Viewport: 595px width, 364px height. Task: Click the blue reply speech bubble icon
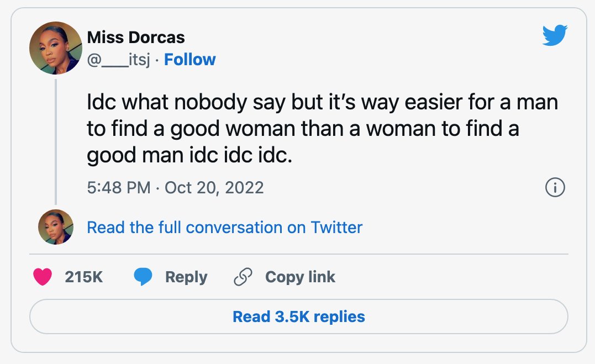click(x=143, y=277)
